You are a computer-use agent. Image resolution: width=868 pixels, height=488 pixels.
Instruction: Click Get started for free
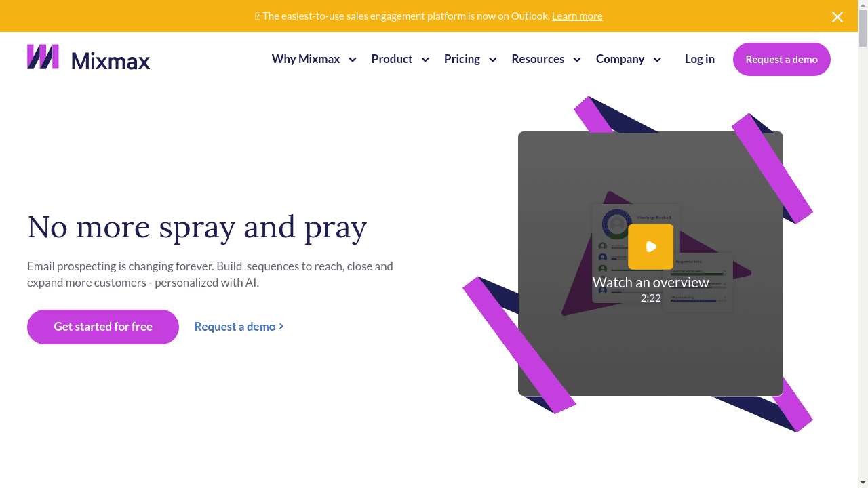[103, 327]
